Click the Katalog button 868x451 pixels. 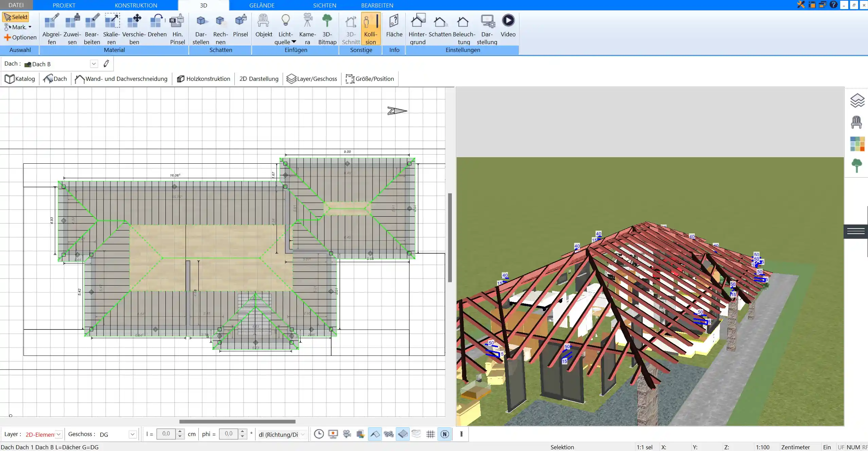pos(20,79)
